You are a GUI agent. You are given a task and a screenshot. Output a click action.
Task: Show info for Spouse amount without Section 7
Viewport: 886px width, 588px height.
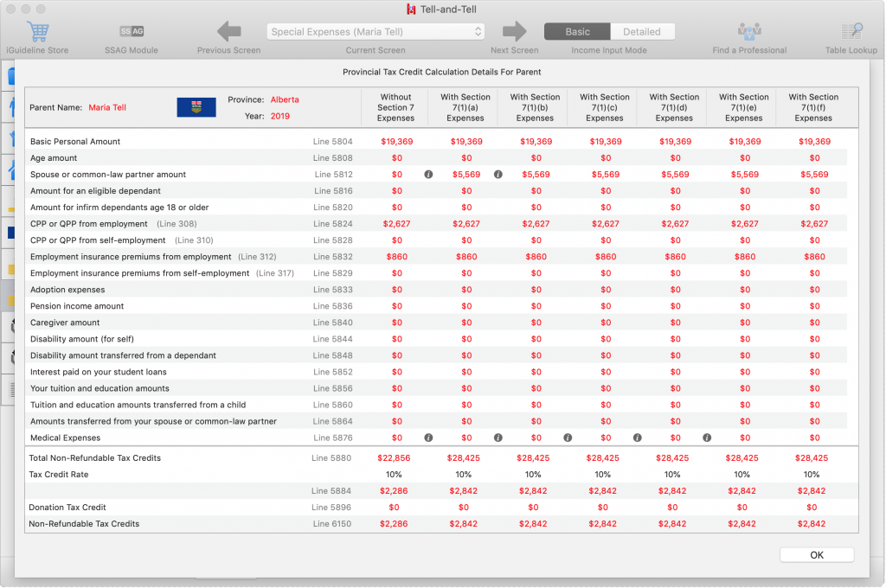click(x=428, y=175)
